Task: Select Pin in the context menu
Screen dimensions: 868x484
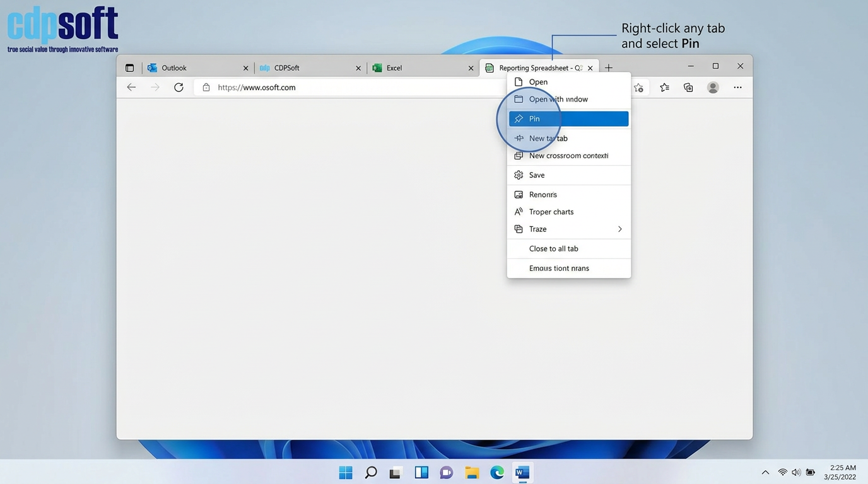Action: pyautogui.click(x=568, y=118)
